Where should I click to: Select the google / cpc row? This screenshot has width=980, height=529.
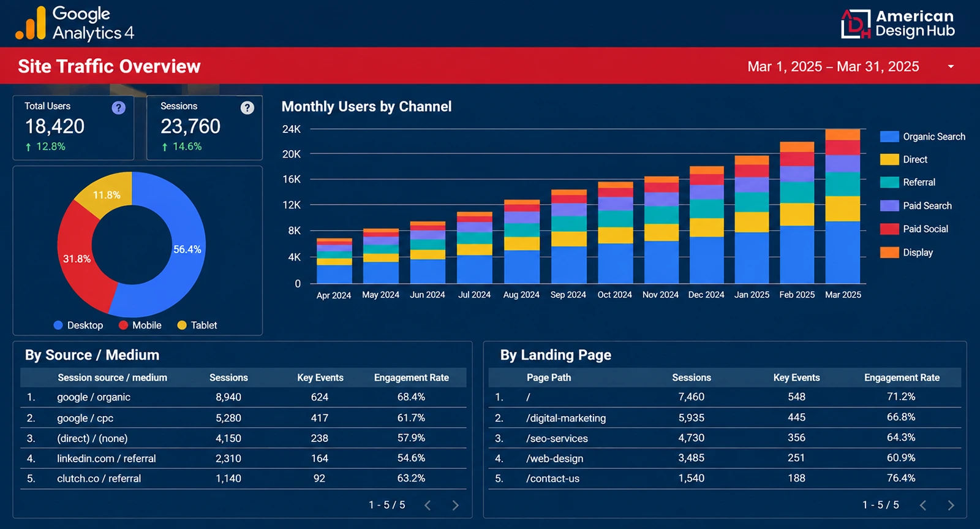(x=243, y=418)
